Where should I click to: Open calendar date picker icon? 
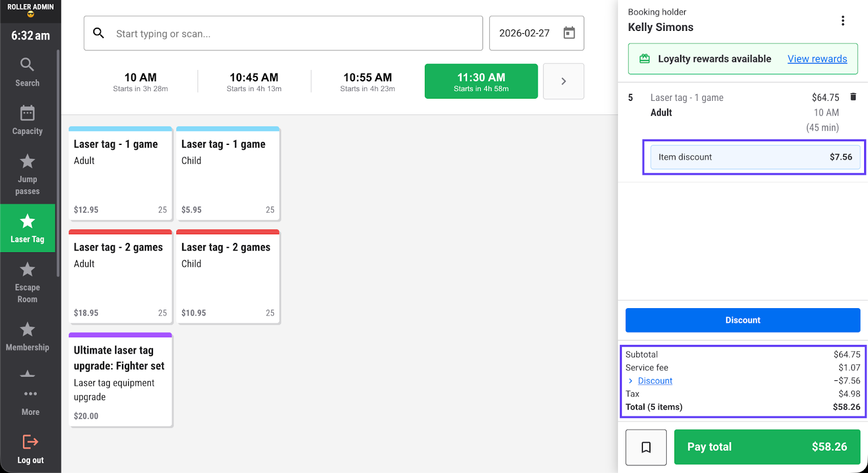(569, 33)
